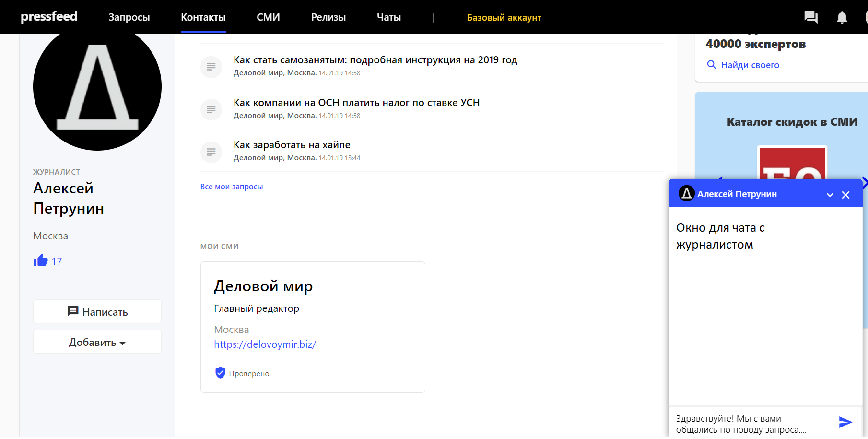Click the journalist's profile avatar

click(97, 87)
